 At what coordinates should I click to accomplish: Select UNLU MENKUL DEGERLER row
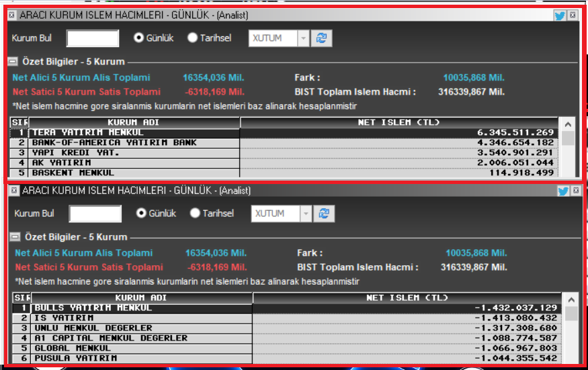286,328
